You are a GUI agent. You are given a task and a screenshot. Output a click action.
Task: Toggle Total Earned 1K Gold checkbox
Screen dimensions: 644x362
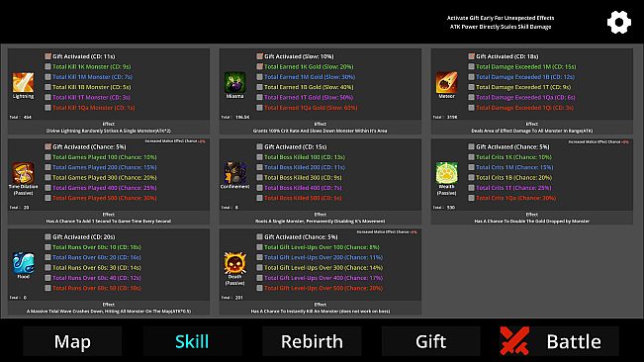(x=259, y=66)
